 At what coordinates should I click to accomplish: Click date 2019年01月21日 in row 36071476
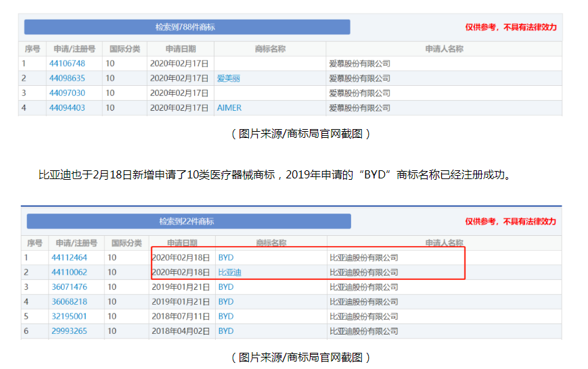coord(181,287)
